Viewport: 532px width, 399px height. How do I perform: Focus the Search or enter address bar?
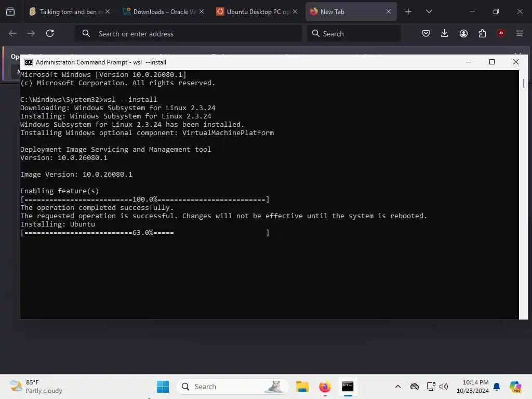coord(188,34)
